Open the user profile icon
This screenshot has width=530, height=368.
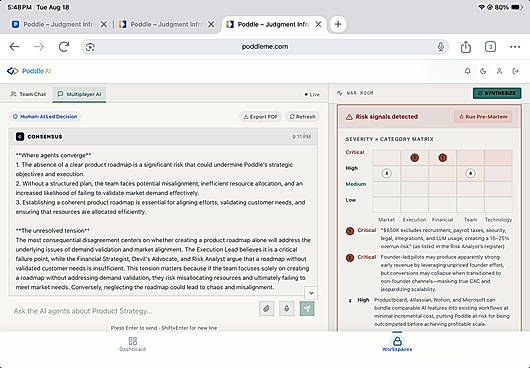499,71
